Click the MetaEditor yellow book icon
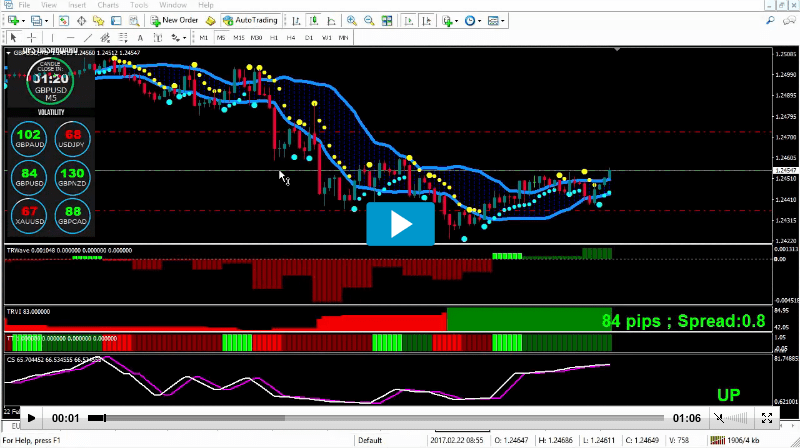Viewport: 800px width, 448px height. click(210, 20)
